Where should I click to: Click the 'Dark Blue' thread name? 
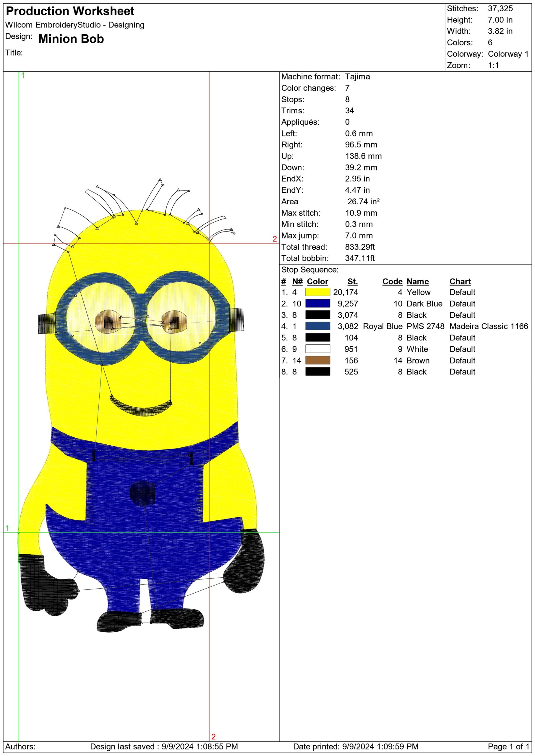pyautogui.click(x=424, y=304)
